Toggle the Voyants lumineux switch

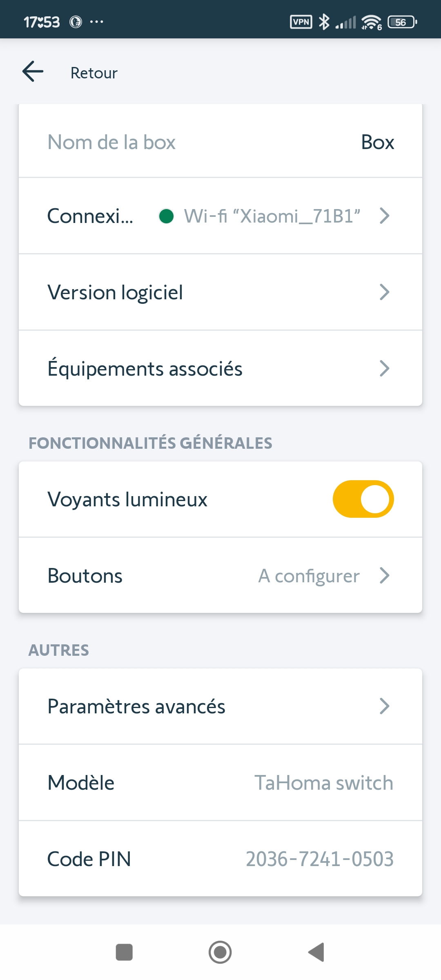click(363, 499)
